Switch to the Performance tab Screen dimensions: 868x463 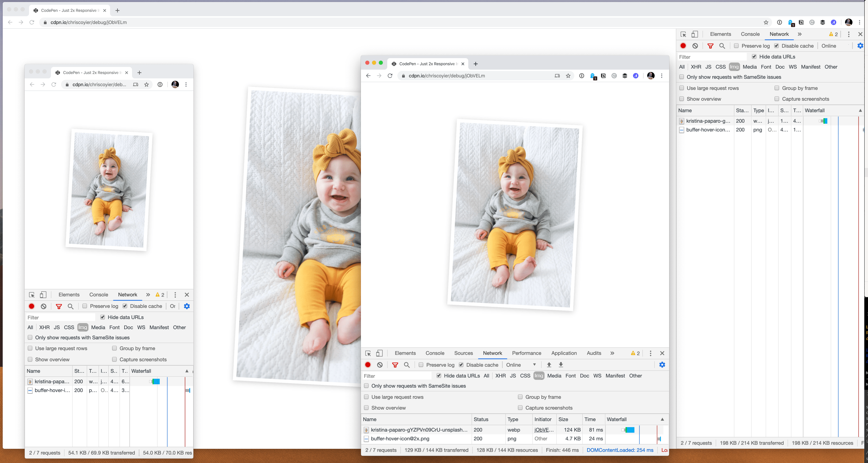point(526,353)
